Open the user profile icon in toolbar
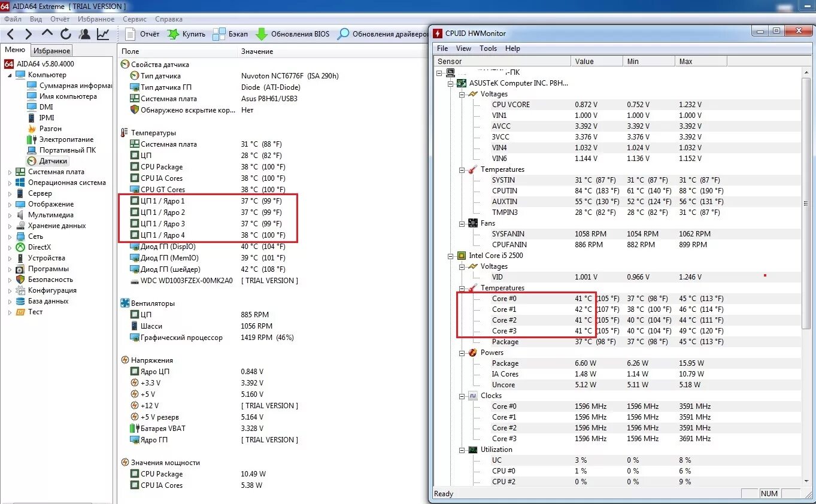Viewport: 816px width, 504px height. click(85, 34)
